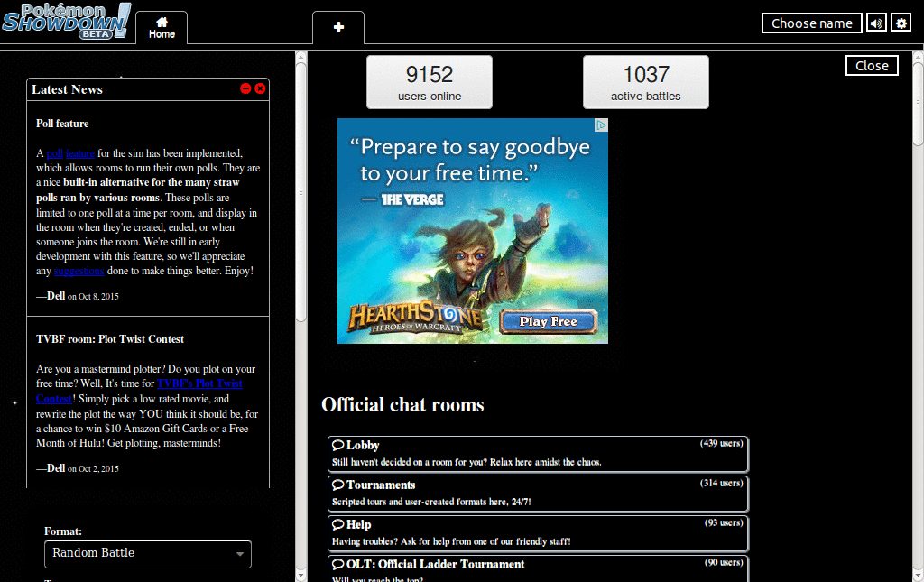Click left panel scrollbar up arrow
The width and height of the screenshot is (924, 582).
click(x=301, y=57)
